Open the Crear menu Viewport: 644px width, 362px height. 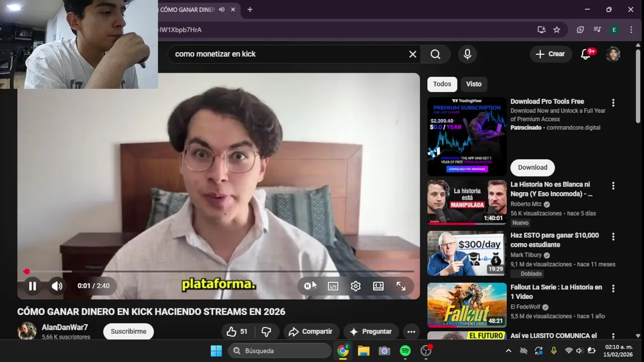[550, 54]
